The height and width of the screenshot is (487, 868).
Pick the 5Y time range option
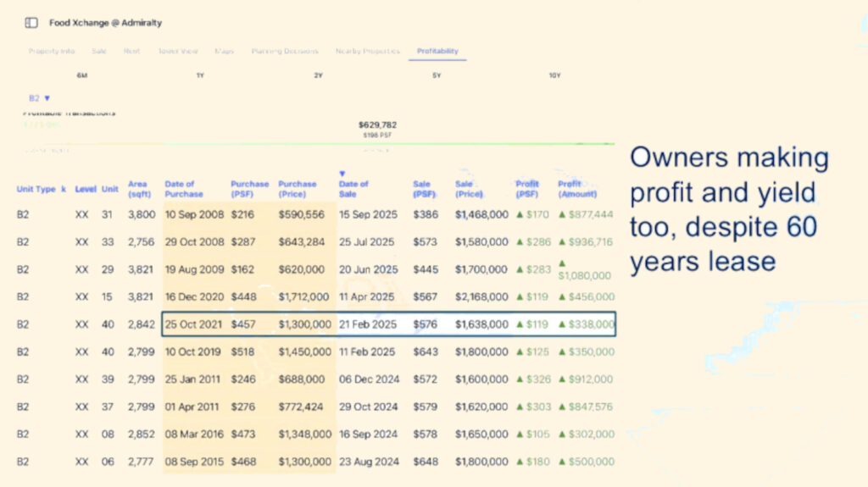click(x=437, y=76)
